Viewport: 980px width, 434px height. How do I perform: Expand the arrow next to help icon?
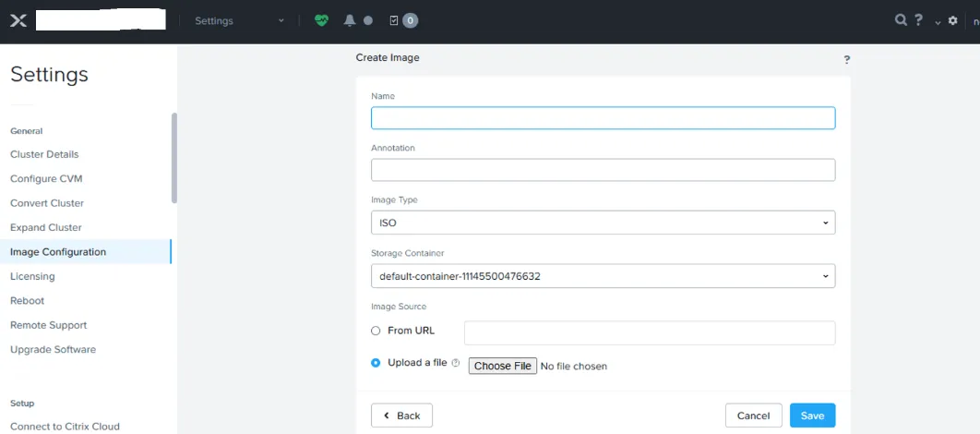[938, 22]
